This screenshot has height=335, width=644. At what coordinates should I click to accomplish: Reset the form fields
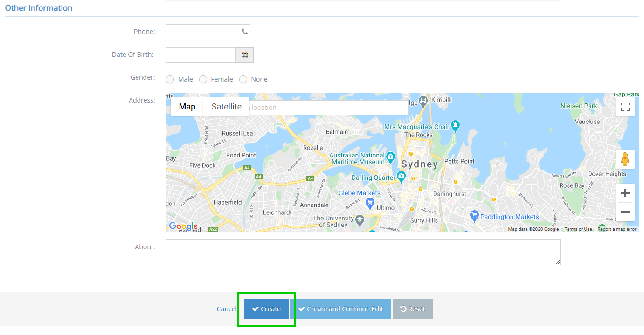(x=412, y=309)
